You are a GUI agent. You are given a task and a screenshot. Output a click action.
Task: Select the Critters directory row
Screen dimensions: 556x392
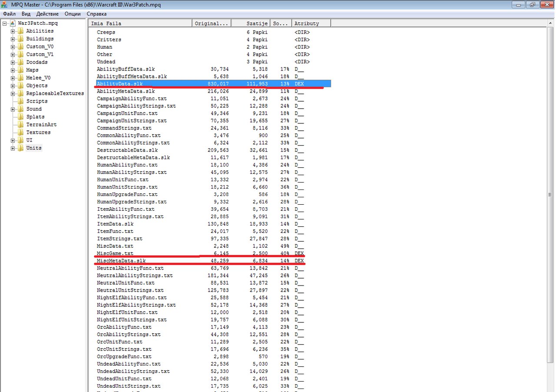click(213, 40)
